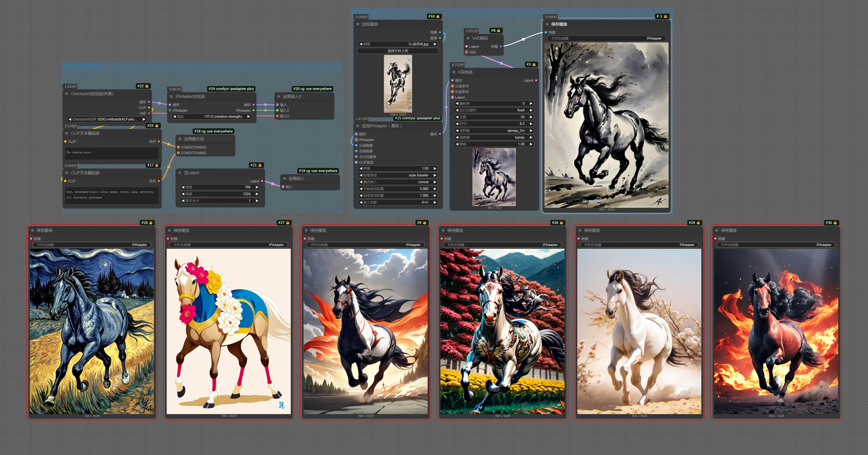The image size is (868, 455).
Task: Click the fox icon on badge #21
Action: point(260,165)
